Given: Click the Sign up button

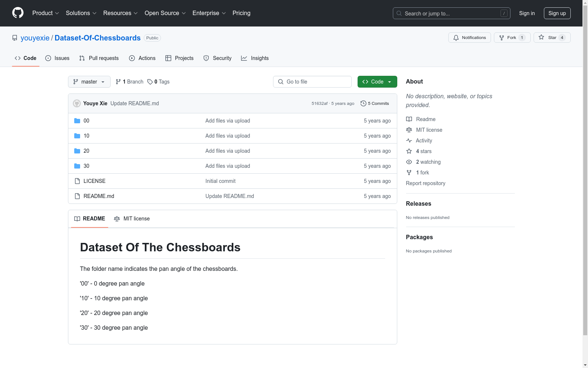Looking at the screenshot, I should 557,13.
